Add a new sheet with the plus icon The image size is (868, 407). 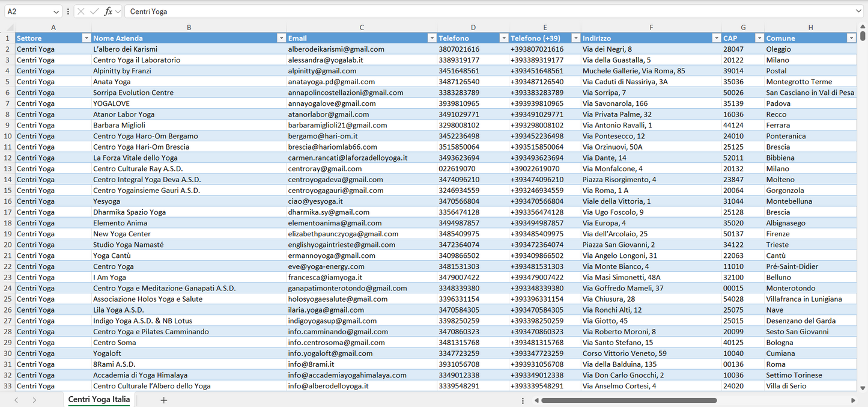tap(163, 400)
